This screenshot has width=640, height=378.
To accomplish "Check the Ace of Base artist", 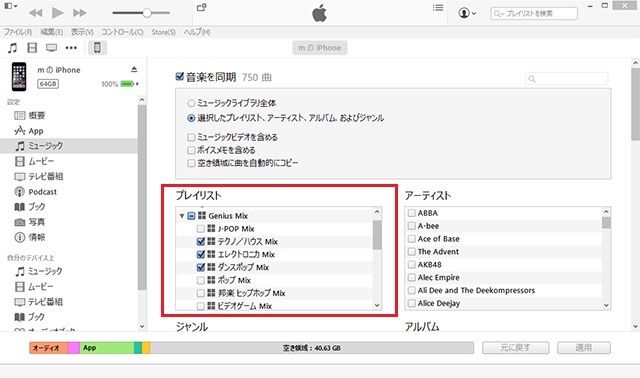I will [x=412, y=239].
